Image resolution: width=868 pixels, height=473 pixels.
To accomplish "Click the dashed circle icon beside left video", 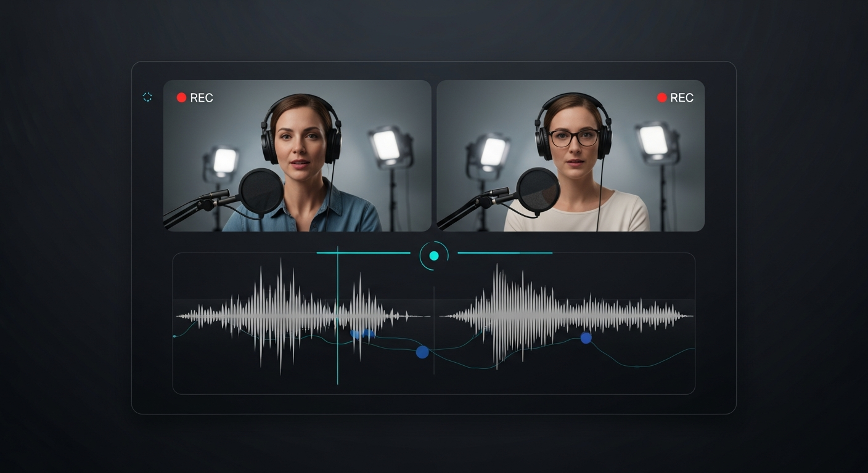I will (x=147, y=97).
